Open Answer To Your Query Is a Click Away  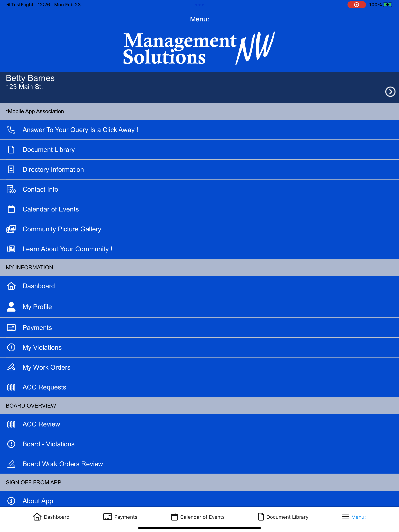pyautogui.click(x=199, y=130)
